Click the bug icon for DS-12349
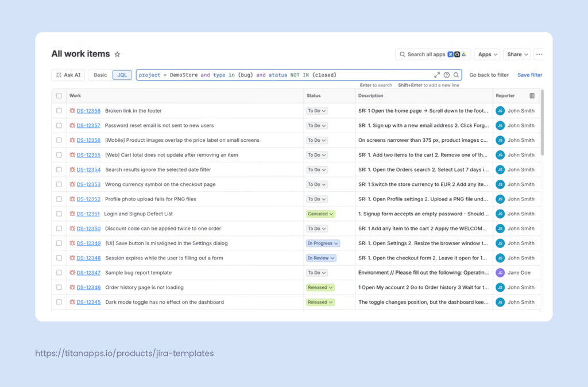Viewport: 588px width, 387px height. 72,243
